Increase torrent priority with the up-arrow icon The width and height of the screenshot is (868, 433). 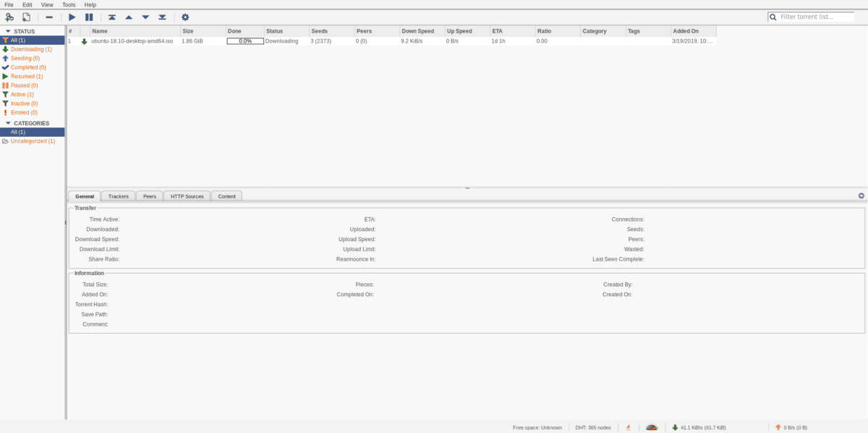point(129,17)
